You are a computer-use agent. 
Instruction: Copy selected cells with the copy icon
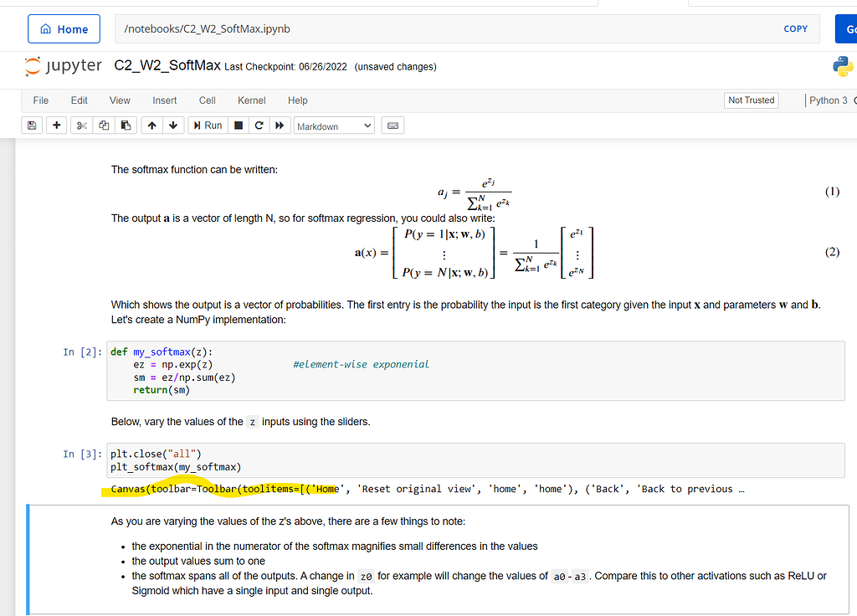(103, 125)
